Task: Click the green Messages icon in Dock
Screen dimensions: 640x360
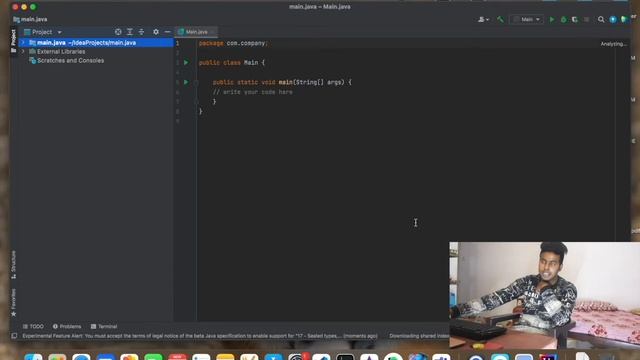Action: pos(153,358)
